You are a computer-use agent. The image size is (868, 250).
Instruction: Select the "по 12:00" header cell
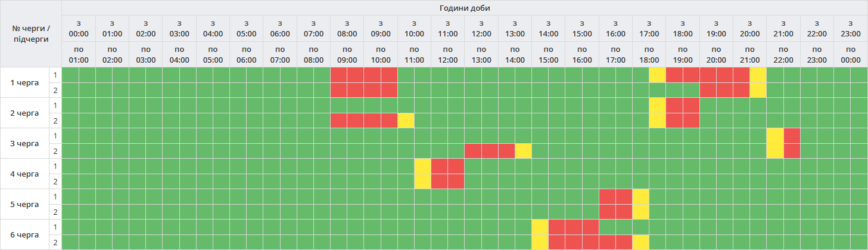tap(448, 54)
